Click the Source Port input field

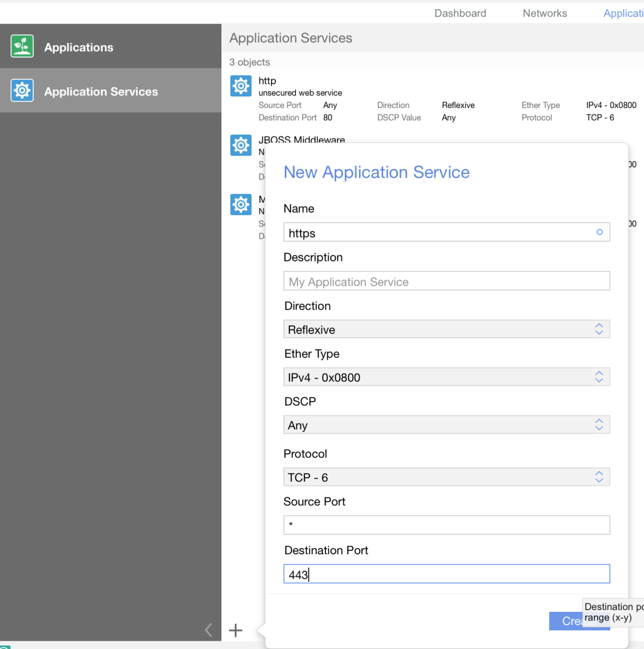pyautogui.click(x=446, y=525)
